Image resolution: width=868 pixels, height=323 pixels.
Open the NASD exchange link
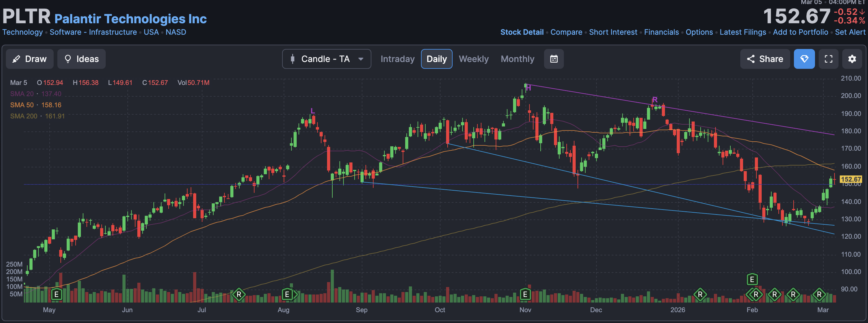[176, 32]
